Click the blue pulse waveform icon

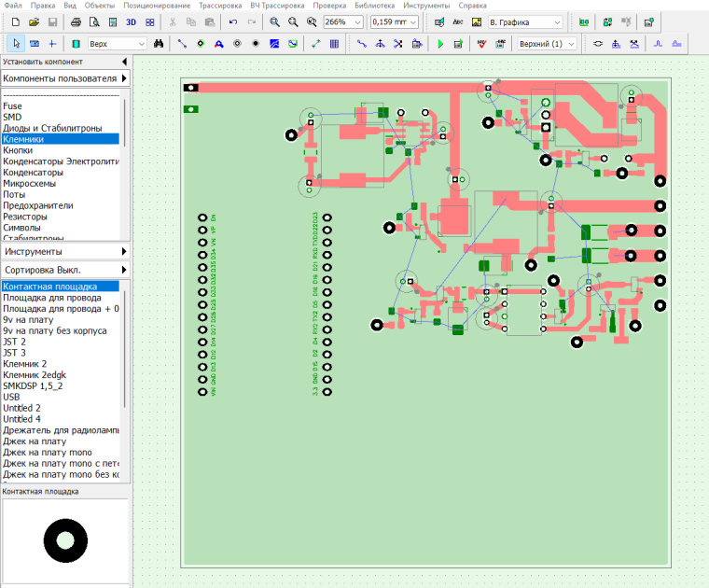[x=658, y=44]
